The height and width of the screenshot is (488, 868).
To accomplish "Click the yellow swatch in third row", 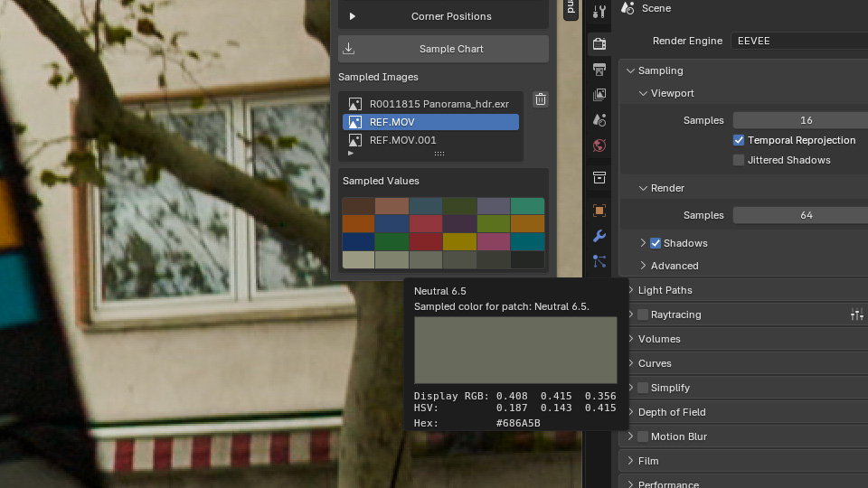I will [x=459, y=242].
